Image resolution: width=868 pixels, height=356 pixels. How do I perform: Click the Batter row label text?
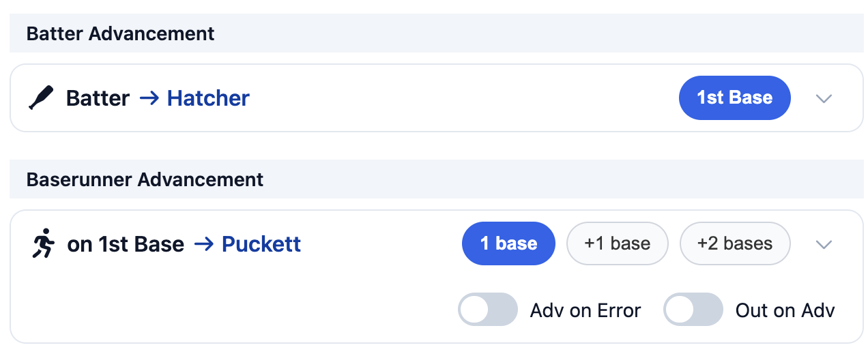98,98
